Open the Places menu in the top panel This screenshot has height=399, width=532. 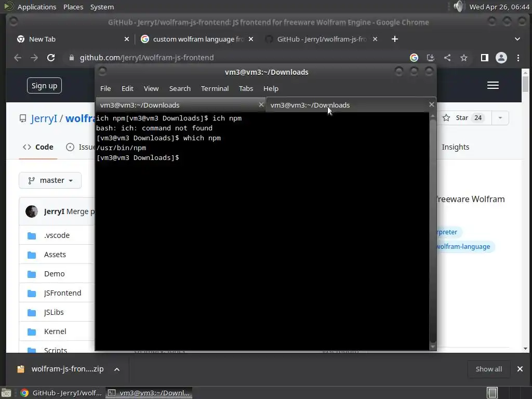73,7
